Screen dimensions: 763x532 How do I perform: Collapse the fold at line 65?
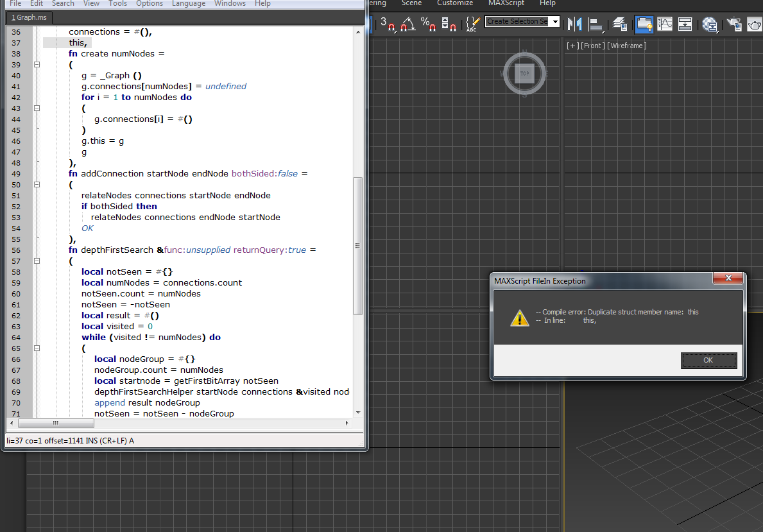point(37,348)
